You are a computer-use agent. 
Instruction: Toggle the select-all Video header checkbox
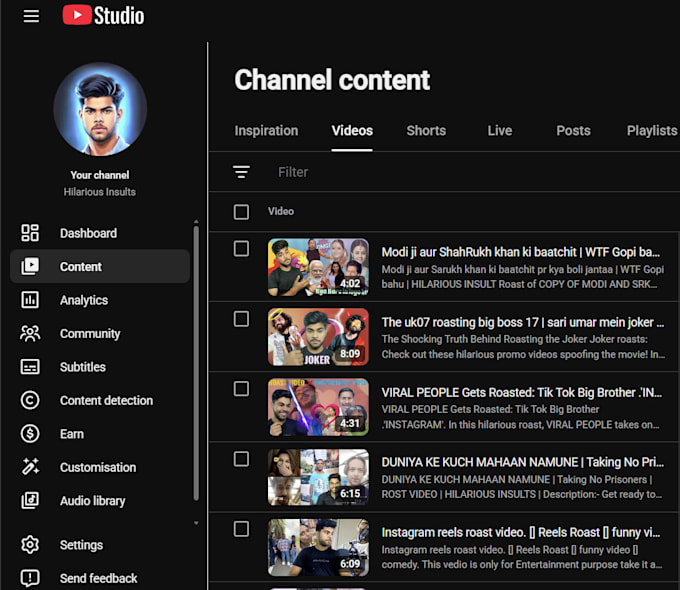(x=241, y=212)
